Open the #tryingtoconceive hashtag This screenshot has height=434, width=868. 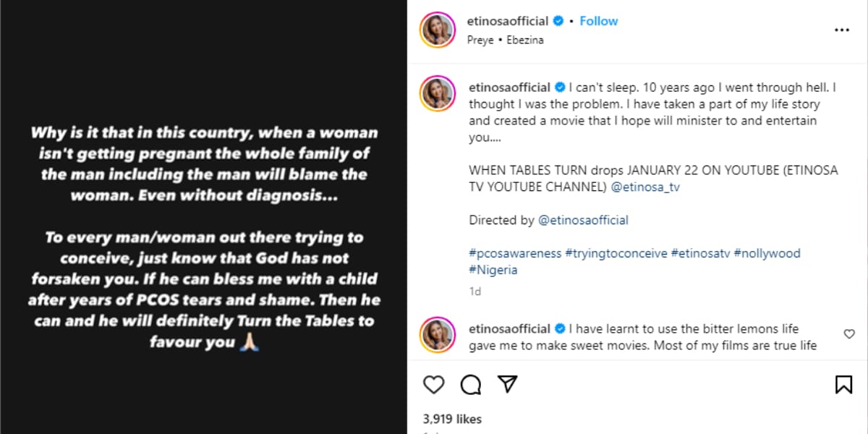[616, 253]
